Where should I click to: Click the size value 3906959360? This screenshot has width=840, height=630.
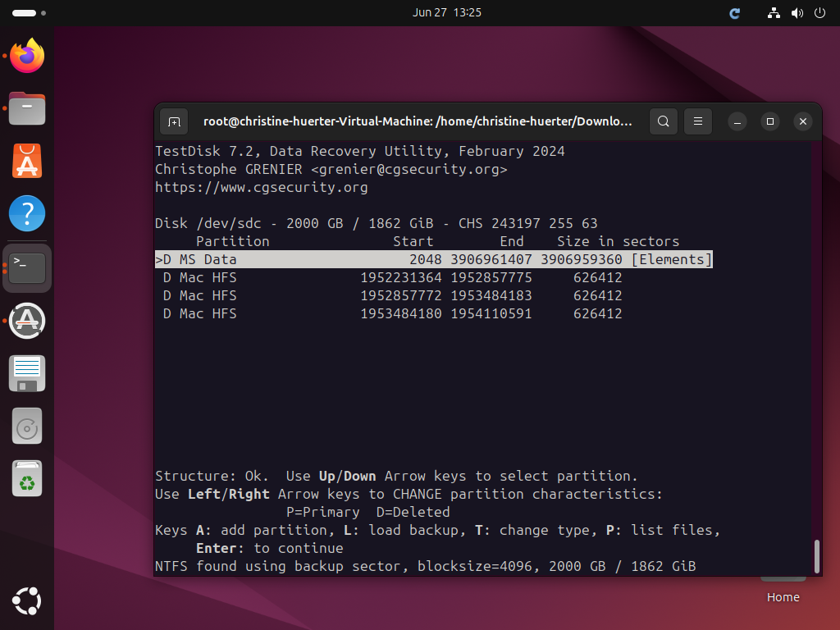click(582, 259)
